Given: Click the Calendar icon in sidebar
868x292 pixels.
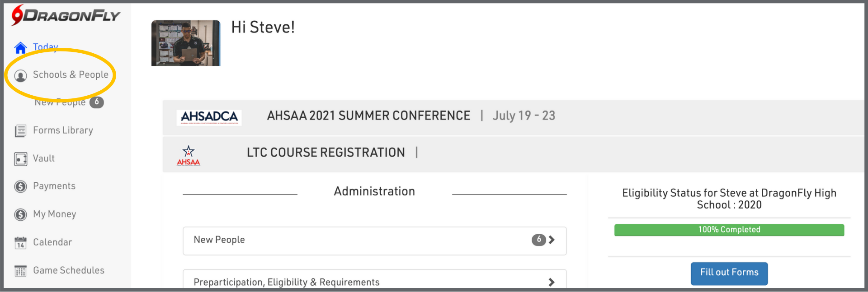Looking at the screenshot, I should (x=20, y=243).
